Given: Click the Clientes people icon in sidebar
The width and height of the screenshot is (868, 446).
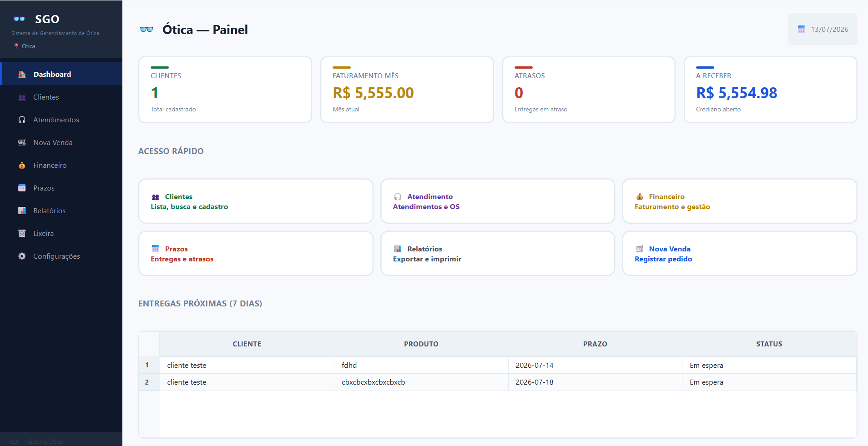Looking at the screenshot, I should tap(22, 97).
